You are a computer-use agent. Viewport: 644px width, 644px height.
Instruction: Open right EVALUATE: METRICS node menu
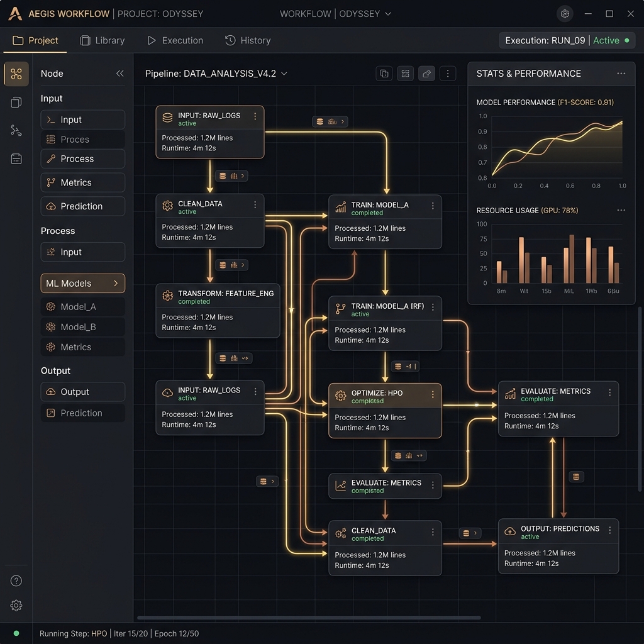pos(610,392)
